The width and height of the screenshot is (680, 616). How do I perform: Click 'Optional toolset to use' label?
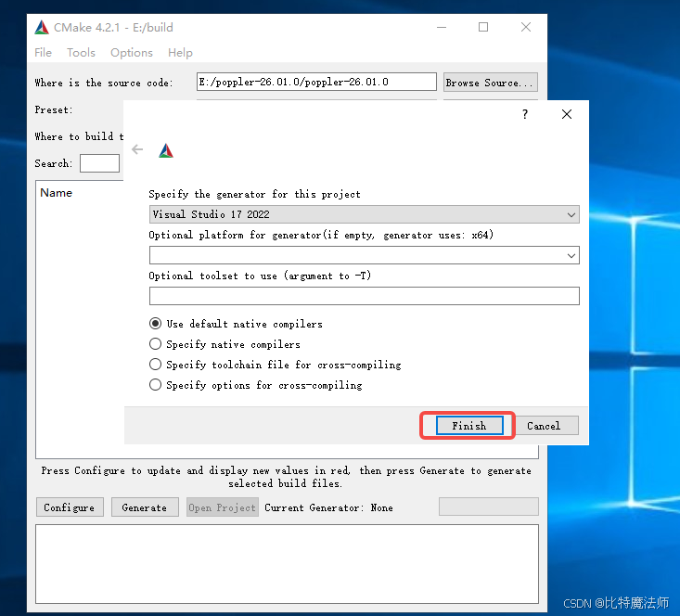260,276
